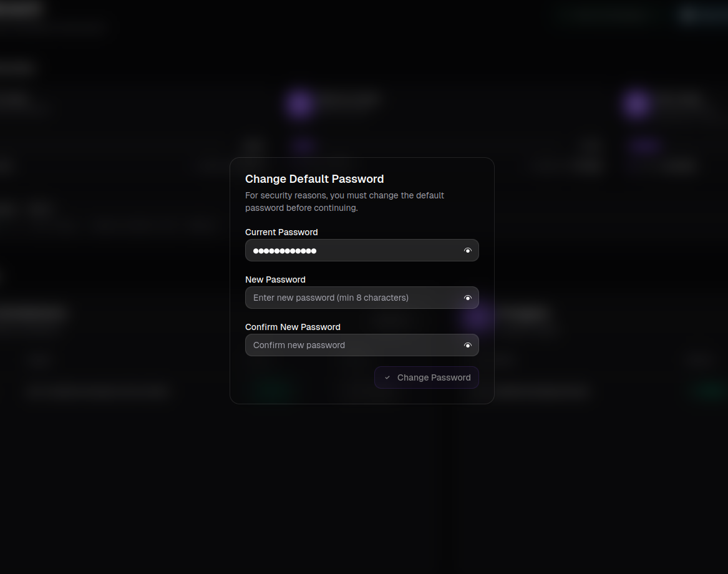Click the purple avatar icon in the right card

coord(635,104)
